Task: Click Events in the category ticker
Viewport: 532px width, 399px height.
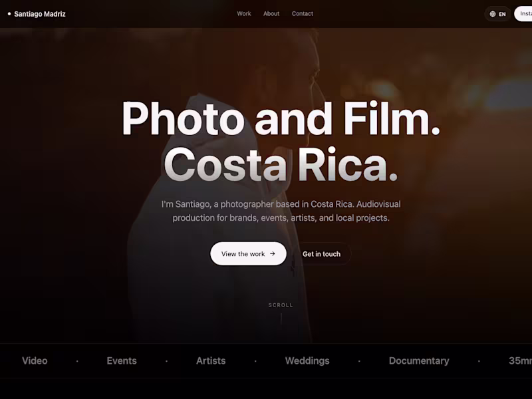Action: click(x=122, y=360)
